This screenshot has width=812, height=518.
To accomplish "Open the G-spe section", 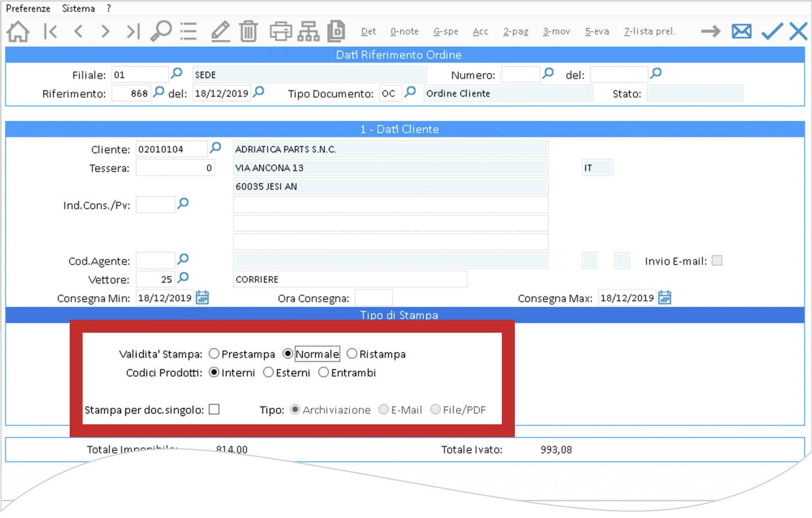I will pos(446,32).
